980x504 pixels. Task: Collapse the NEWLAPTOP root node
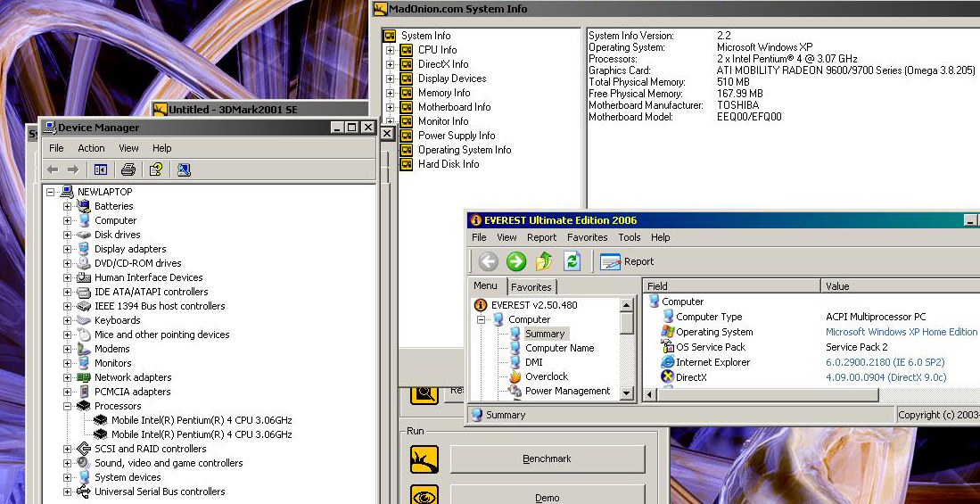click(51, 192)
